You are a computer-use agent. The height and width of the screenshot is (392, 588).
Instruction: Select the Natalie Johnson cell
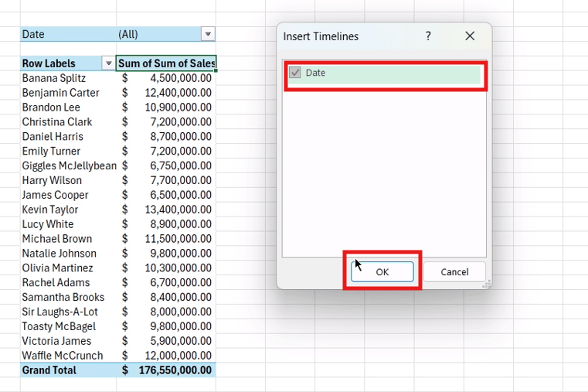(x=68, y=254)
